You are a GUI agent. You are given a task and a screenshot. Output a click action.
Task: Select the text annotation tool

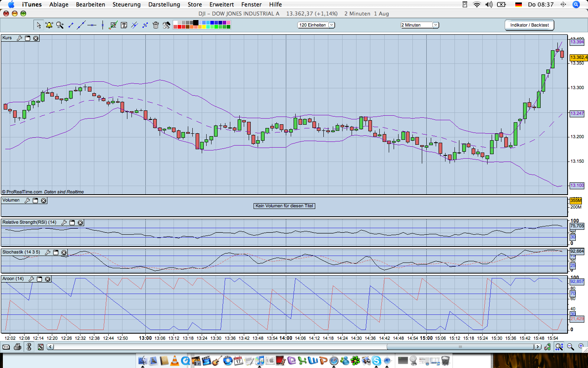click(x=124, y=25)
